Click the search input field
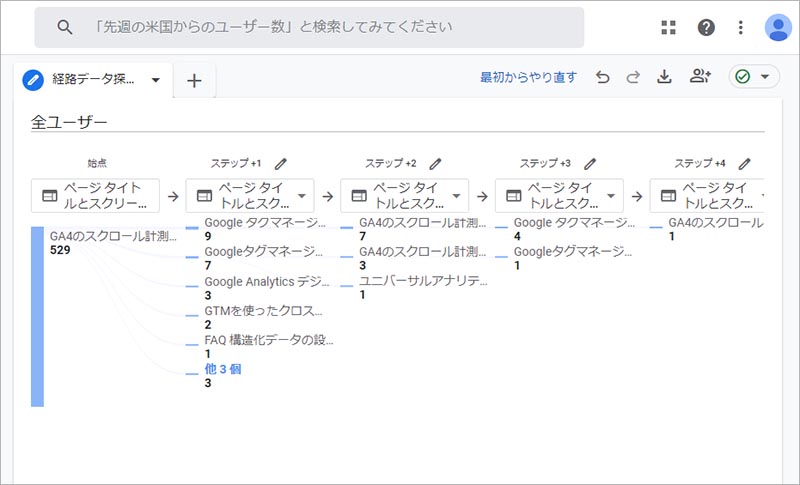 point(310,28)
